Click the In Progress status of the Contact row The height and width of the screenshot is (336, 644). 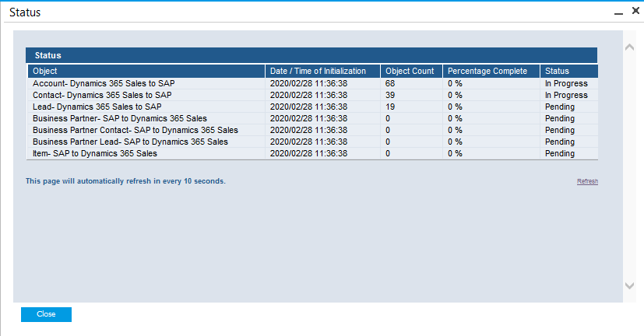pyautogui.click(x=566, y=95)
